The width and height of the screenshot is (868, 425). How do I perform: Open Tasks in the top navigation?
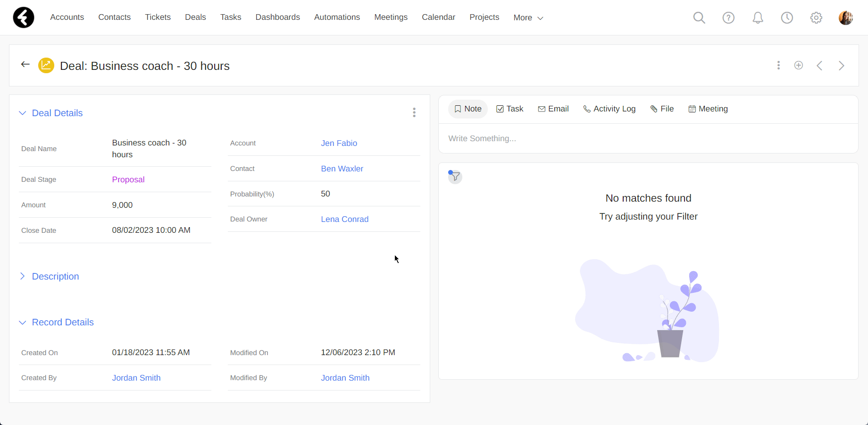click(231, 17)
